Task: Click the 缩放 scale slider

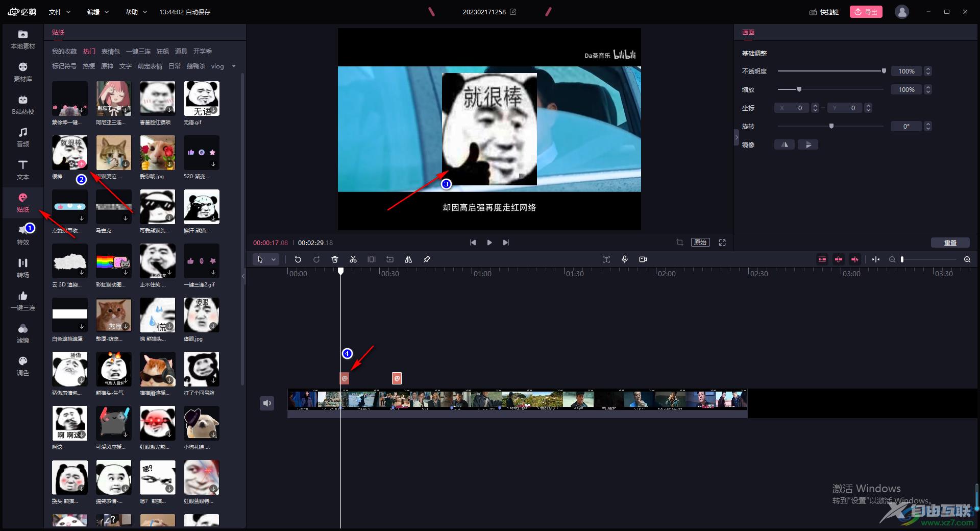Action: point(831,89)
